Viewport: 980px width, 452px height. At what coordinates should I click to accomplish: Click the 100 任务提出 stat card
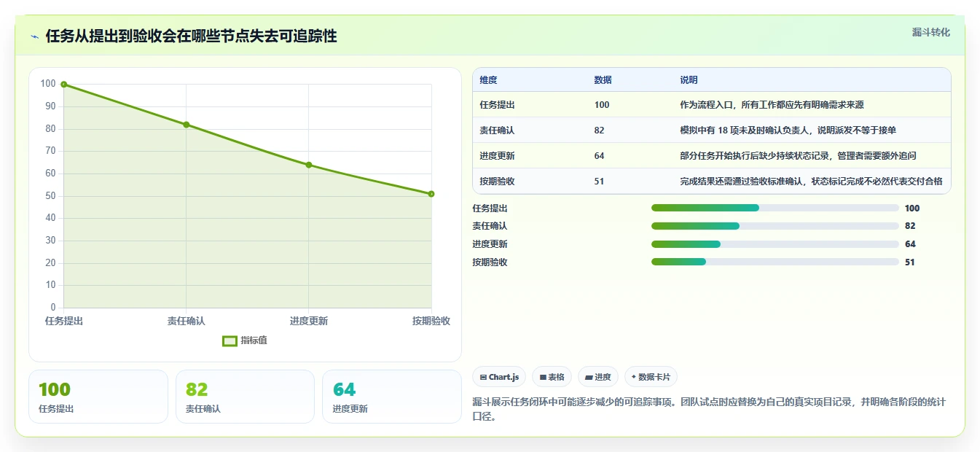click(x=98, y=397)
